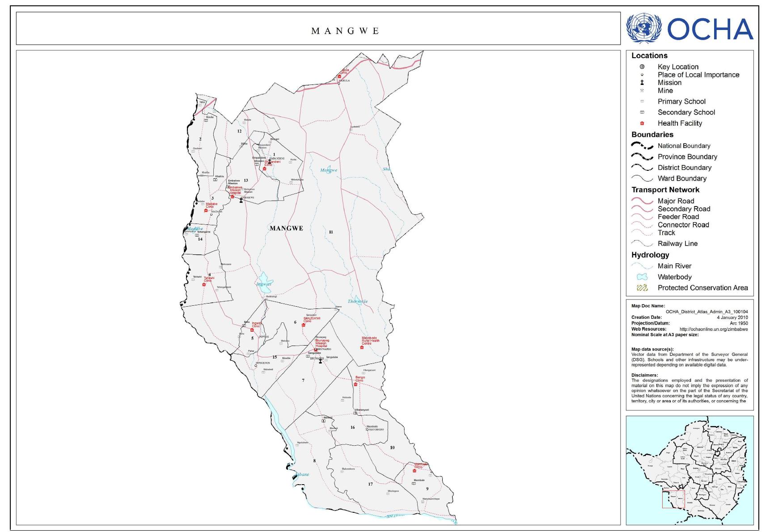The width and height of the screenshot is (770, 532).
Task: Select the Waterbody symbol under Hydrology
Action: [641, 277]
